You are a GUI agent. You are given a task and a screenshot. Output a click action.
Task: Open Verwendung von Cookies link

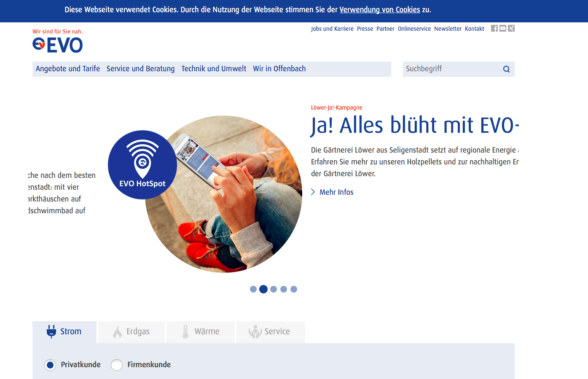click(x=380, y=10)
